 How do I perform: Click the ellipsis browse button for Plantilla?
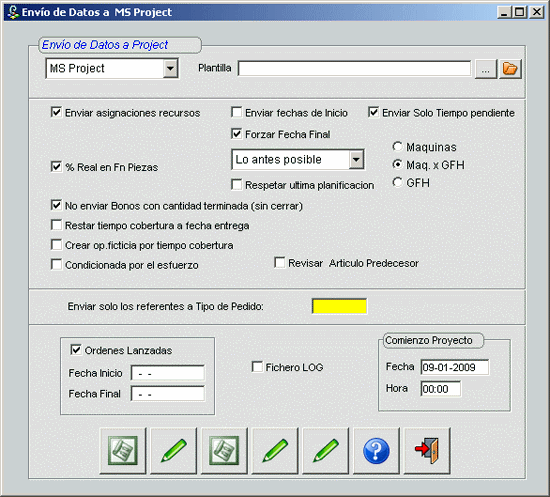(x=485, y=68)
